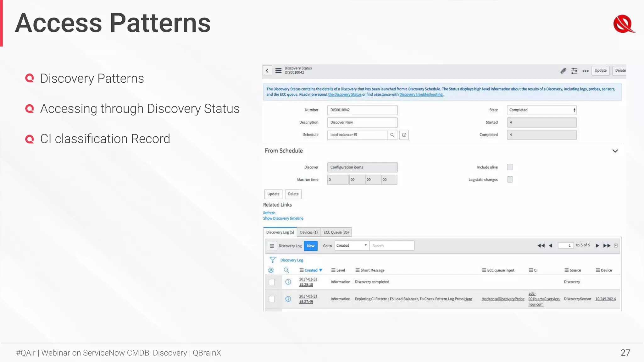Click the Refresh related link
Image resolution: width=644 pixels, height=362 pixels.
coord(269,213)
